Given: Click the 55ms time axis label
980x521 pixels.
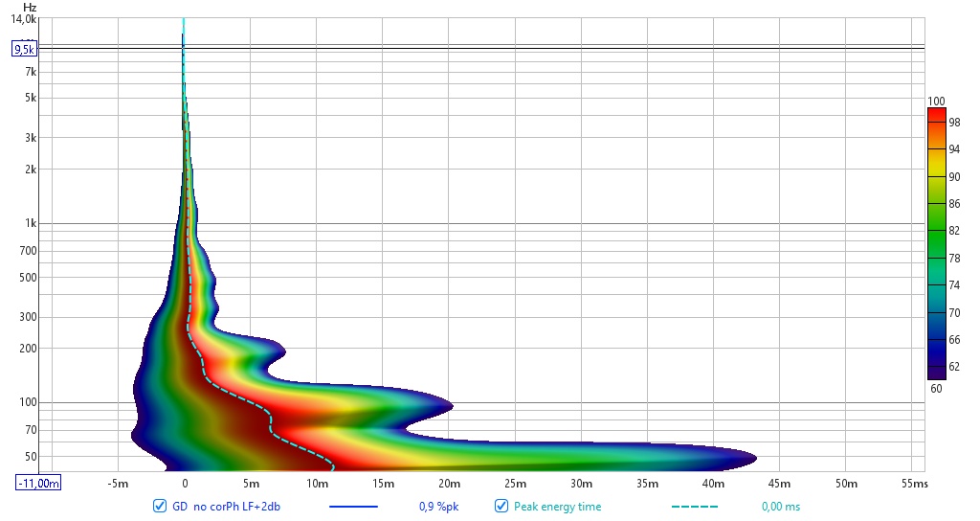Looking at the screenshot, I should [915, 484].
